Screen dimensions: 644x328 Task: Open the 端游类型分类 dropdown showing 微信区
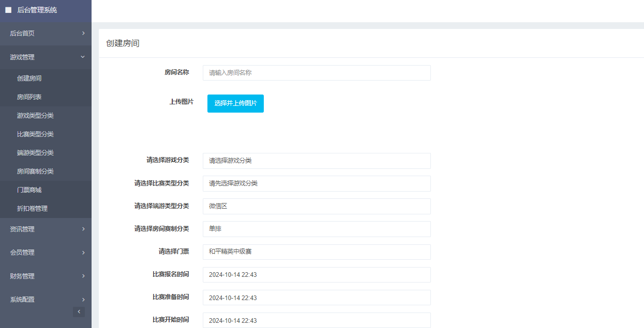(x=317, y=206)
